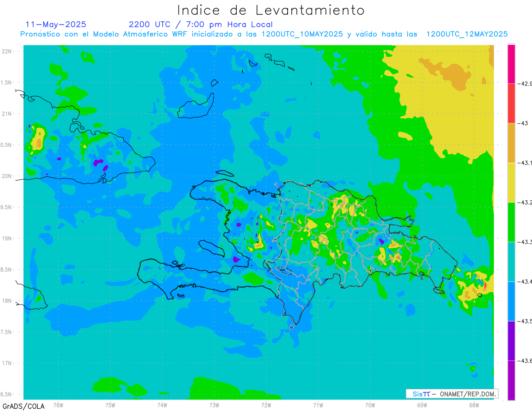Select the yellow legend swatch between -43.1 and -43.2

(511, 182)
